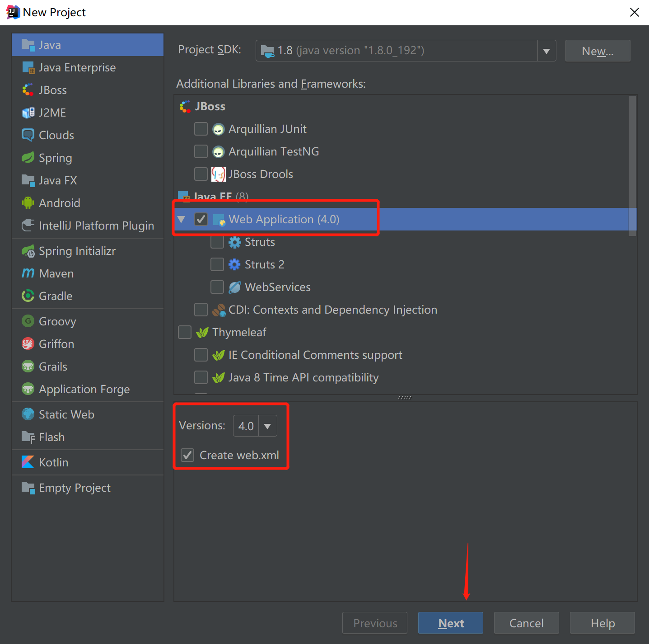The image size is (649, 644).
Task: Open Help for New Project
Action: click(602, 623)
